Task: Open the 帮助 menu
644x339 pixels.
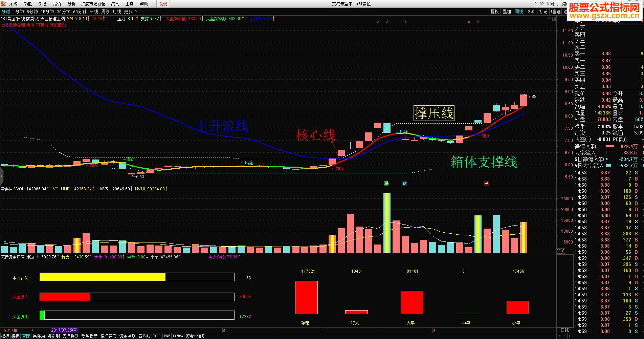Action: pyautogui.click(x=144, y=4)
